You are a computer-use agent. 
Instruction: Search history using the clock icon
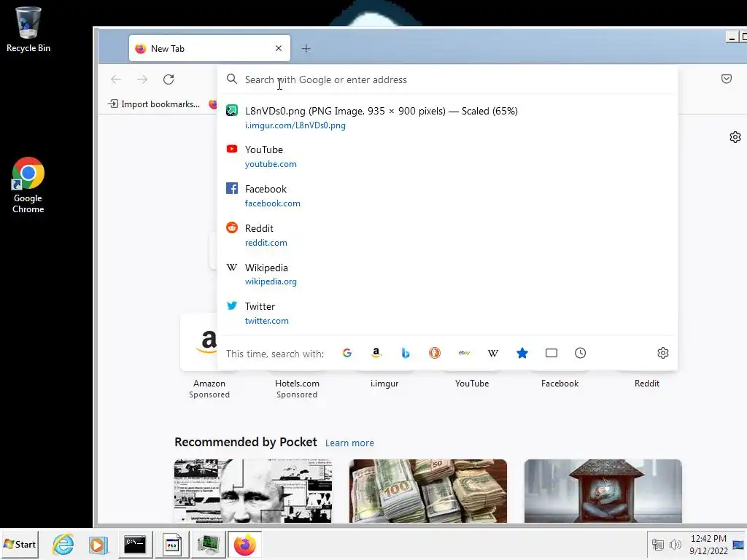point(580,353)
